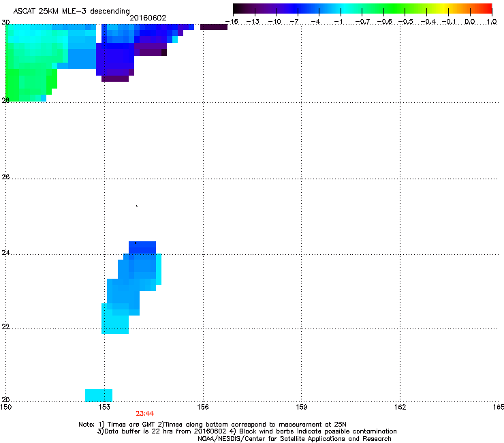Click the colorbar label -0.7
504x443 pixels.
click(x=362, y=22)
